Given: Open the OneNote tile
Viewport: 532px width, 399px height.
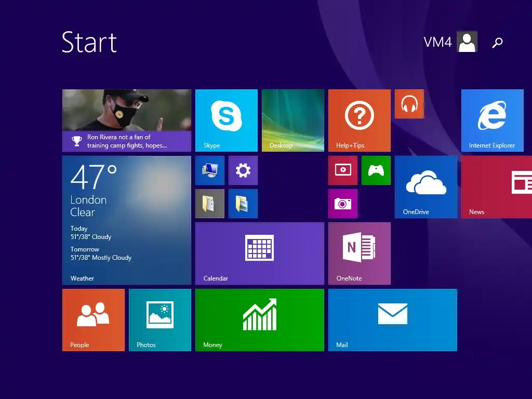Looking at the screenshot, I should click(x=360, y=254).
